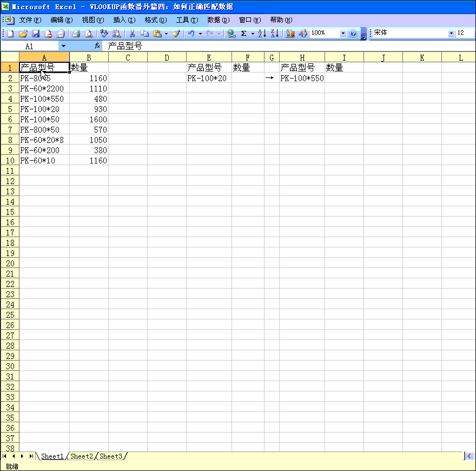This screenshot has width=476, height=471.
Task: Open the Zoom level dropdown showing 100%
Action: point(343,34)
